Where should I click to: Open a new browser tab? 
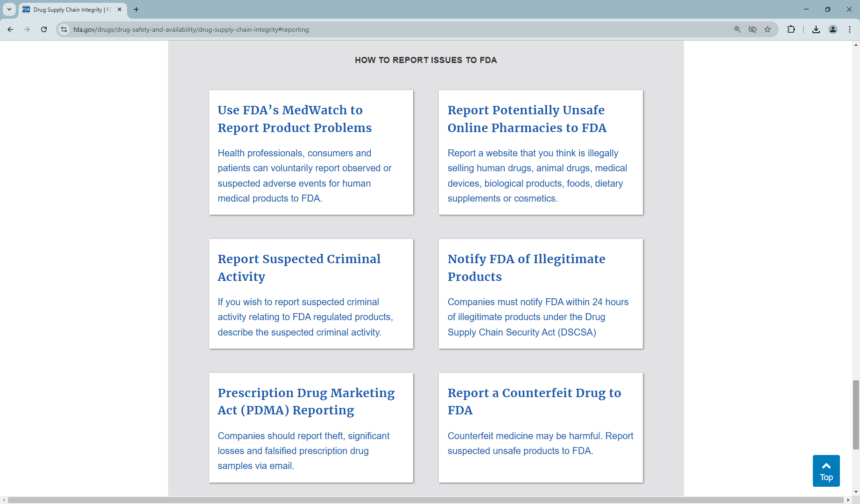(136, 9)
